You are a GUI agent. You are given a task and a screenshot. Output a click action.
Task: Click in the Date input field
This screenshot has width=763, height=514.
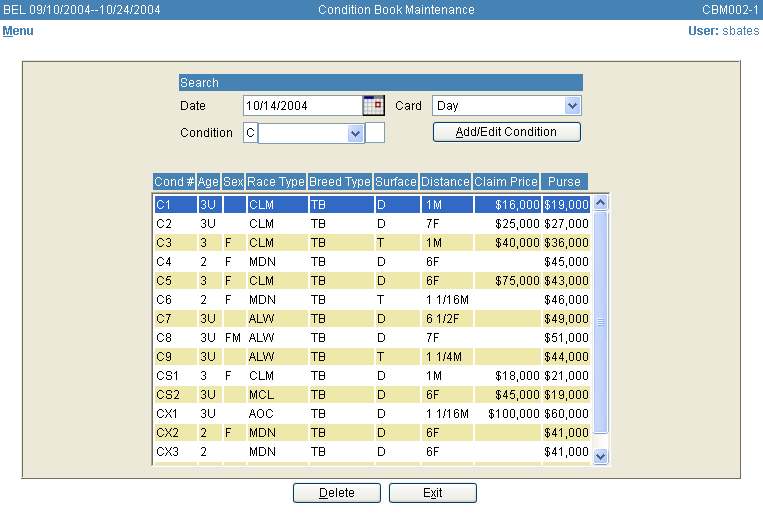click(x=301, y=105)
